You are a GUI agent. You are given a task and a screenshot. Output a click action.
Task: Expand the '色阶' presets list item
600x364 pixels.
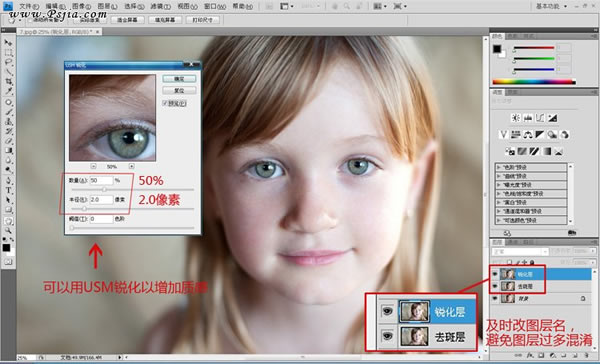(531, 167)
